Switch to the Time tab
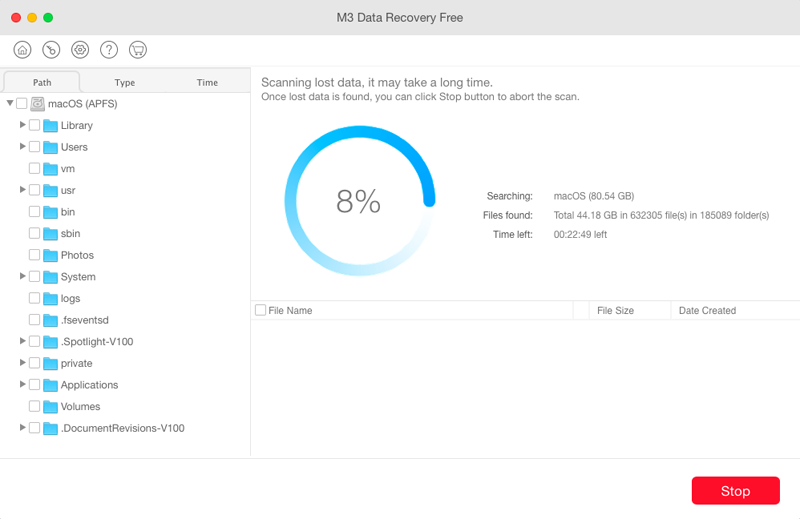The width and height of the screenshot is (800, 519). click(x=207, y=82)
